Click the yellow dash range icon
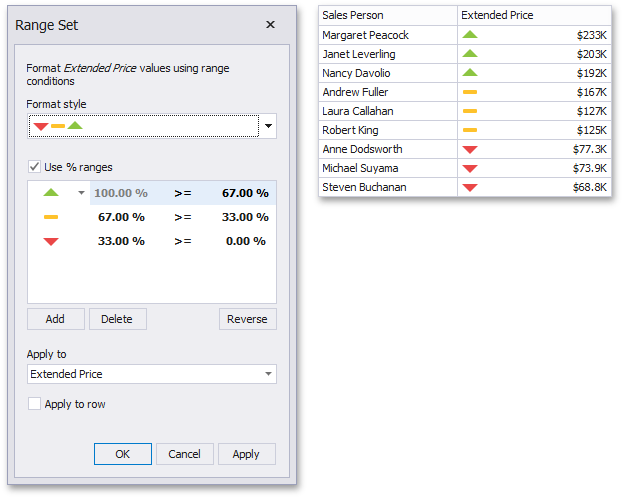Screen dimensions: 625x500 [51, 217]
